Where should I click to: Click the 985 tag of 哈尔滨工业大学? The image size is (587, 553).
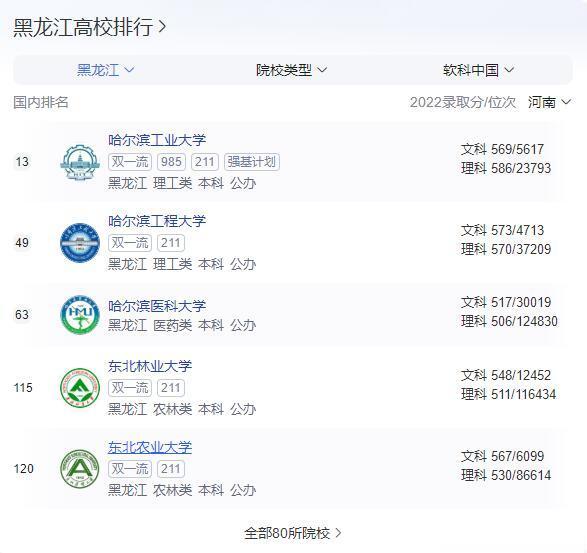point(171,162)
